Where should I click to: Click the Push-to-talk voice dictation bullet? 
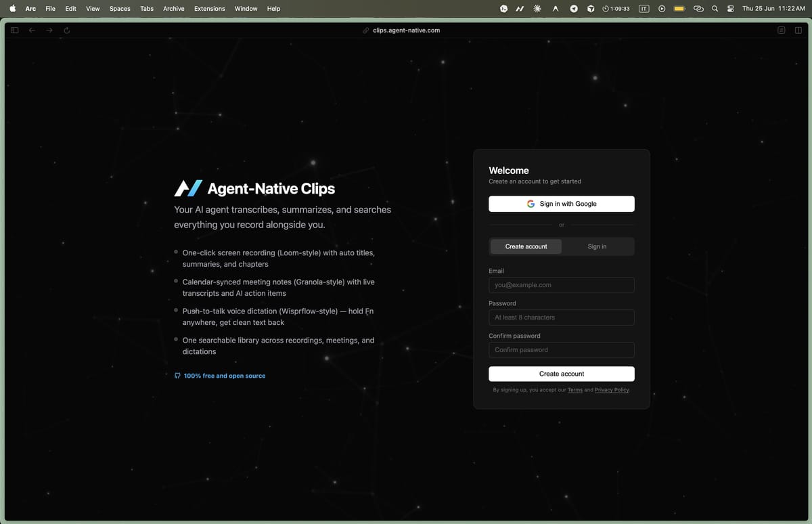click(x=277, y=317)
